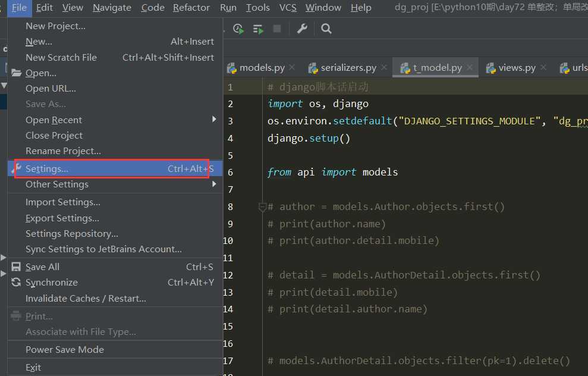The height and width of the screenshot is (376, 588).
Task: Switch to the serializers.py tab
Action: click(x=348, y=68)
